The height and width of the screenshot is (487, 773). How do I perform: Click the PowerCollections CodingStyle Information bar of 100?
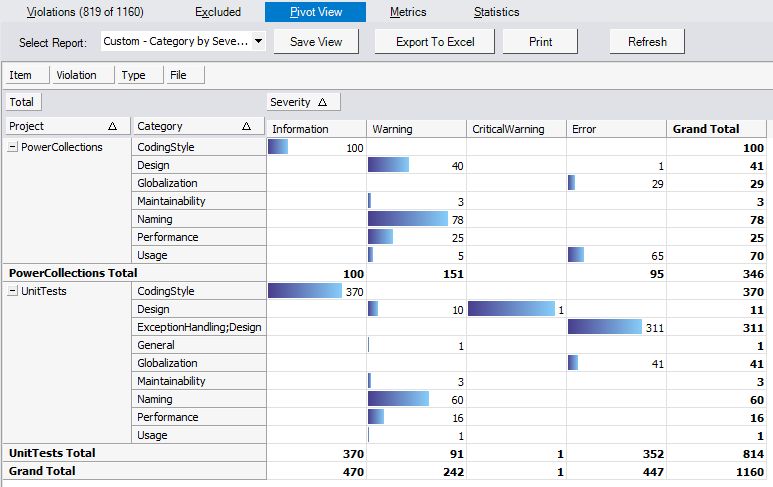pos(278,147)
